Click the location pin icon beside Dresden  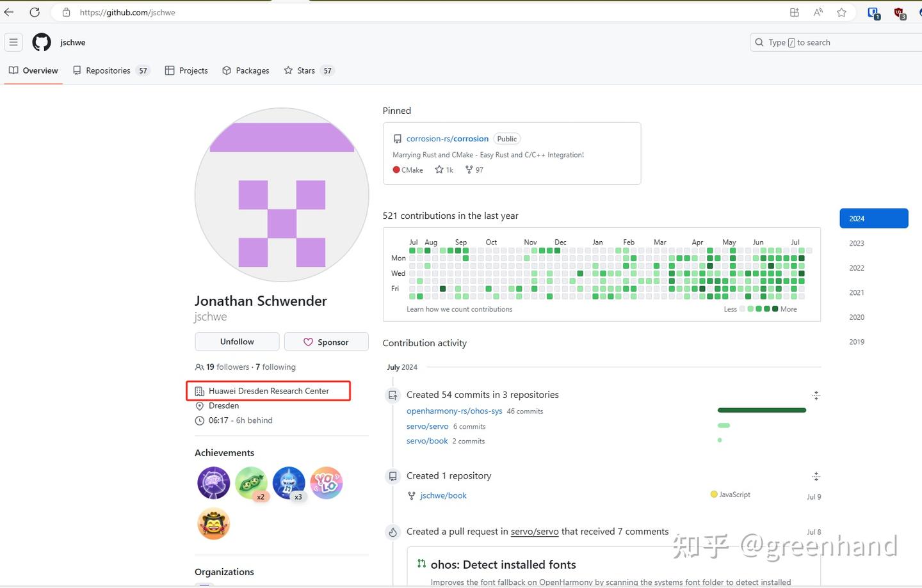[199, 406]
